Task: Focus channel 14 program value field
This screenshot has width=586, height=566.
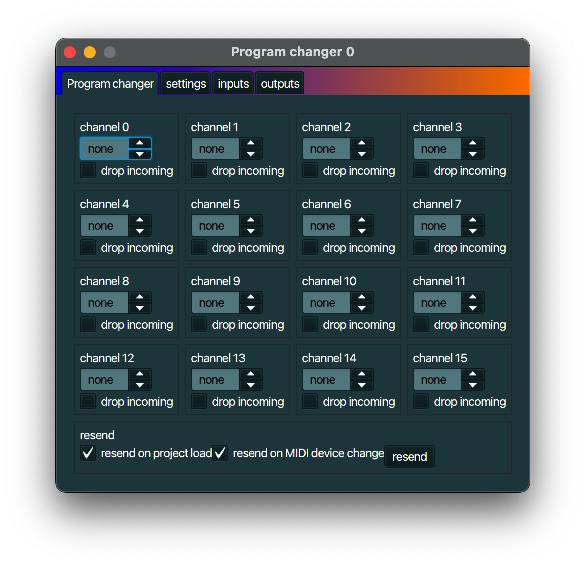Action: (x=327, y=379)
